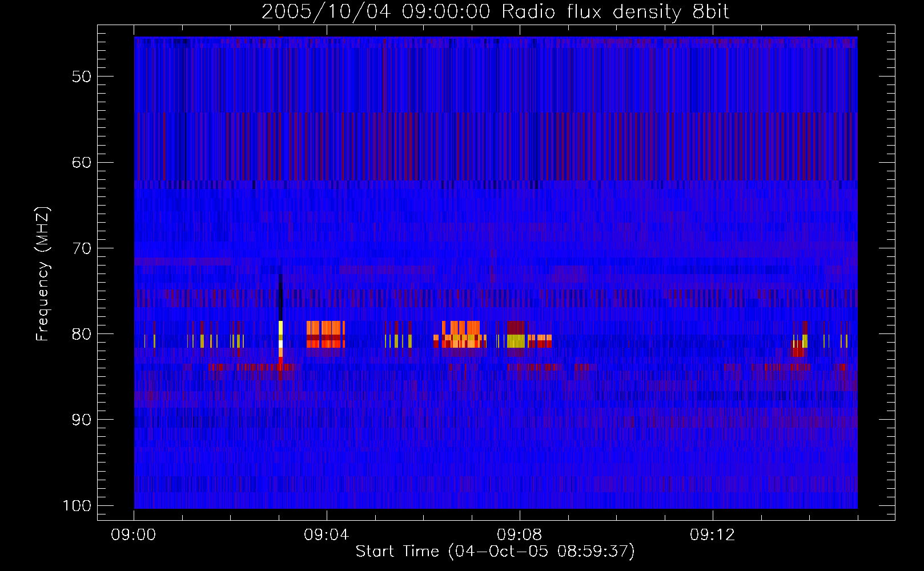Click the '09:04' time tick label
Screen dimensions: 924x571
(x=327, y=535)
